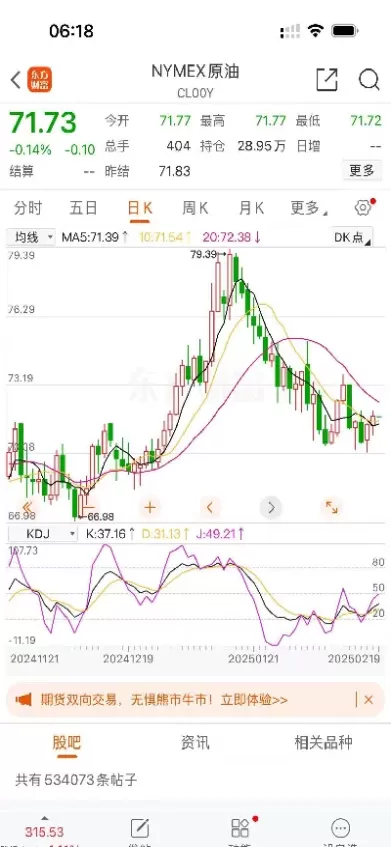
Task: Tap the MA20 72.38 purple value
Action: coord(232,237)
